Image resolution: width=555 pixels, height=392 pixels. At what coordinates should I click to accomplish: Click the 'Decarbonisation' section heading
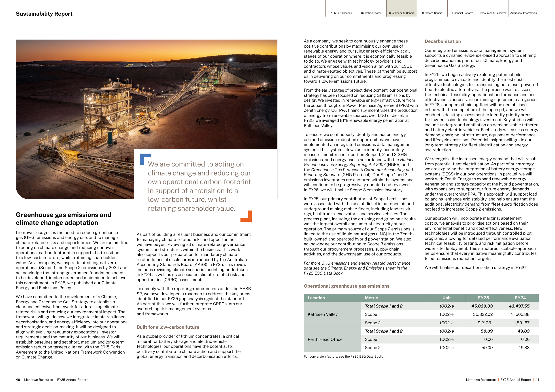pyautogui.click(x=443, y=41)
